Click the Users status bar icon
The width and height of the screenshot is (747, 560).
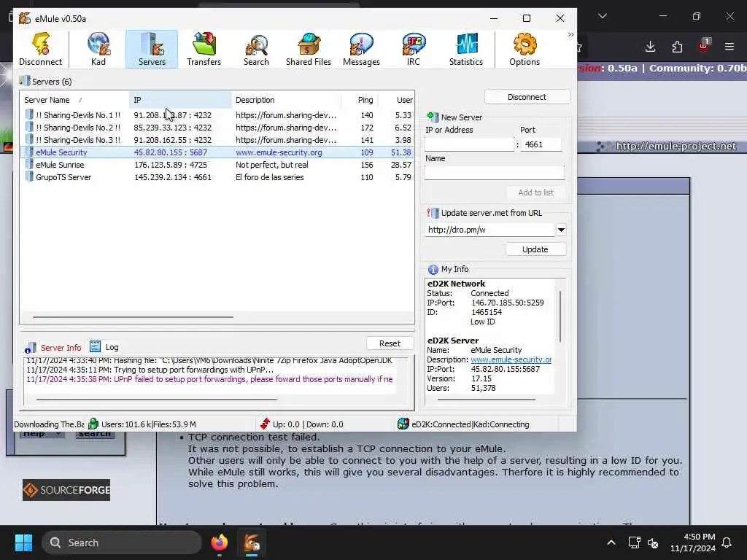click(93, 424)
